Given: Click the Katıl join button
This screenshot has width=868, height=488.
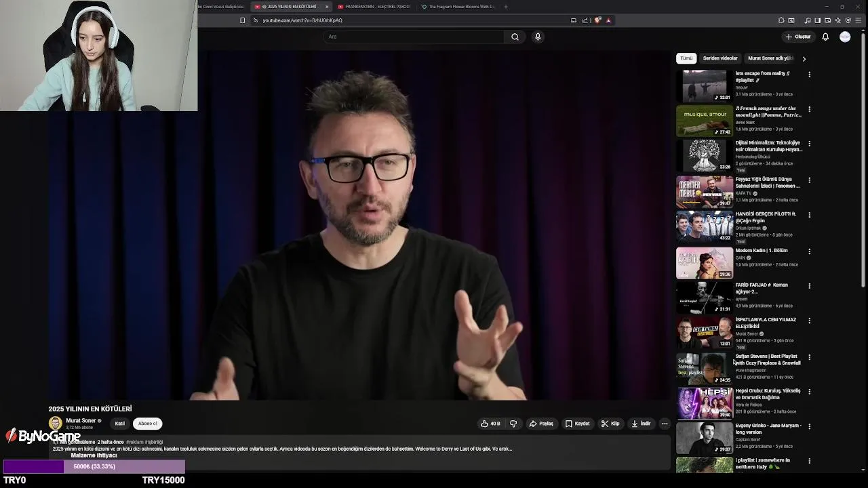Looking at the screenshot, I should [119, 424].
